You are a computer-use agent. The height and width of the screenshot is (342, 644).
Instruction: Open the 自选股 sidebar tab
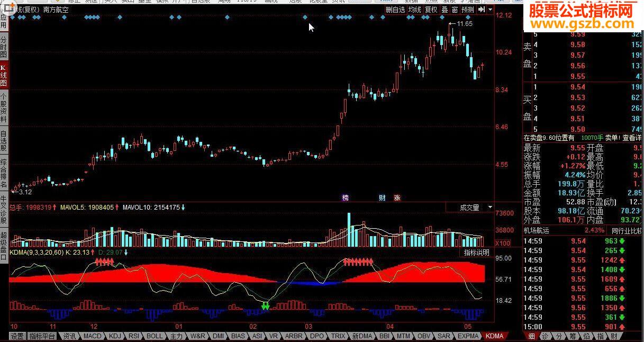[4, 141]
